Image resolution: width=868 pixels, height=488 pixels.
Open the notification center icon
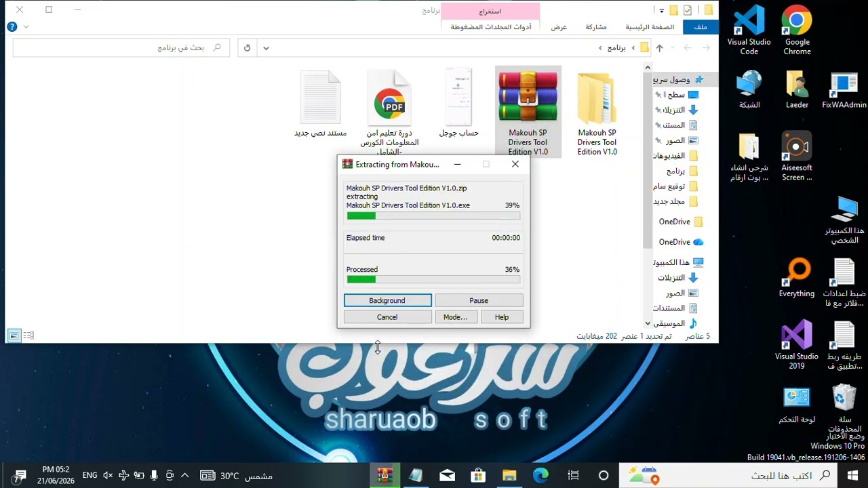(20, 476)
